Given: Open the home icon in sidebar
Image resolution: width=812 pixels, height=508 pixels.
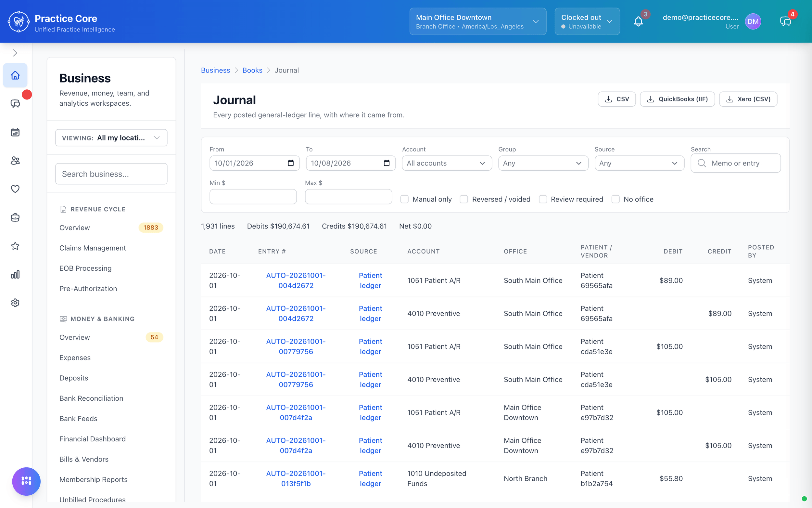Looking at the screenshot, I should (15, 75).
